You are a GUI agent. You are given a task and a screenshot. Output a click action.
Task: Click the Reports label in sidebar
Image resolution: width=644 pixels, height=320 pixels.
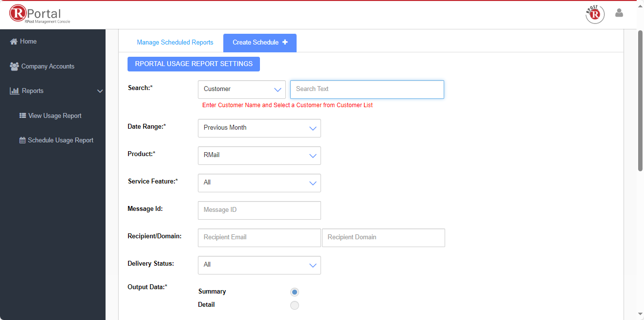point(33,91)
